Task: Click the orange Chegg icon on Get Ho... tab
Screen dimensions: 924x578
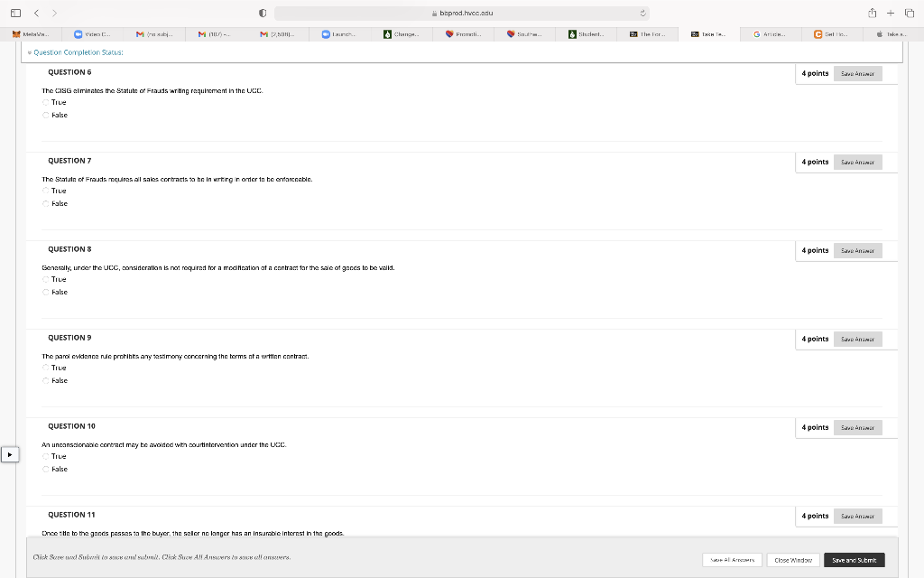Action: coord(818,34)
